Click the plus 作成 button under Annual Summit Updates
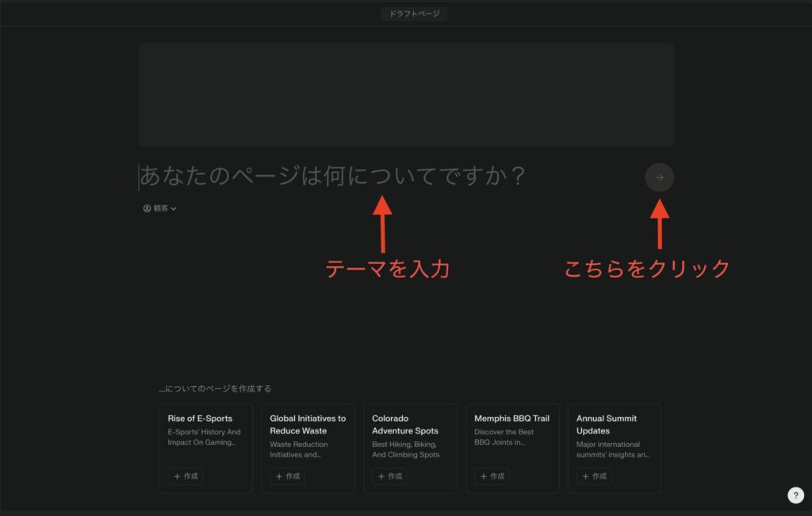The image size is (812, 516). click(594, 476)
